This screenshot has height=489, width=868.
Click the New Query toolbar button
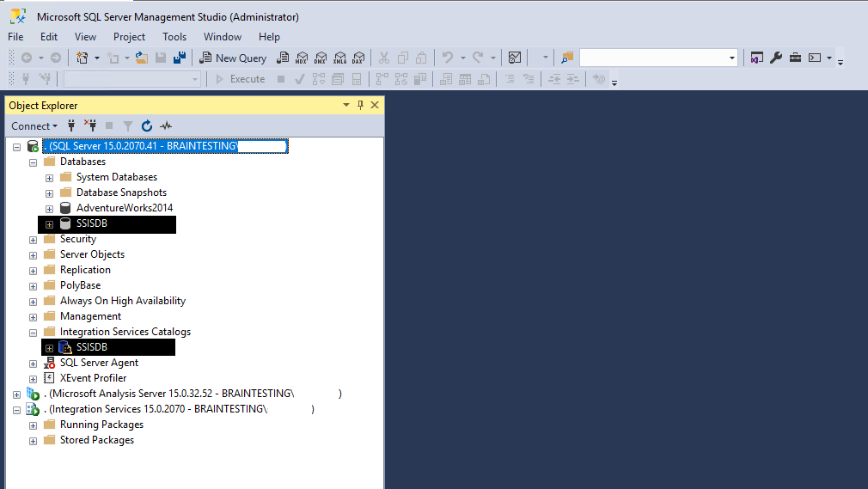coord(233,58)
